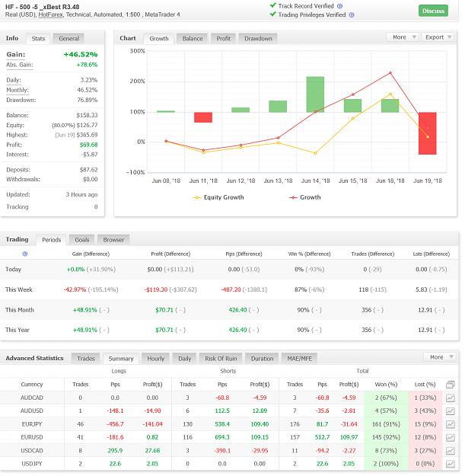
Task: Open the Duration statistics tab
Action: tap(262, 359)
